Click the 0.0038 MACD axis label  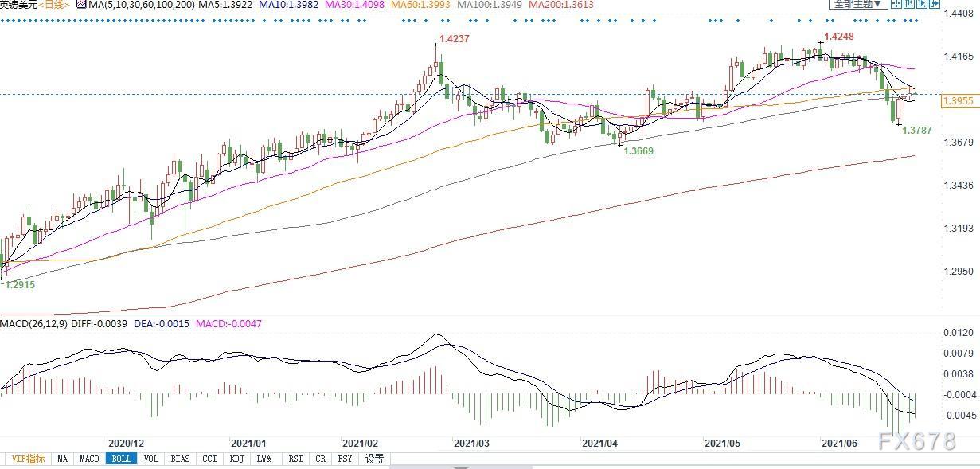click(x=959, y=373)
